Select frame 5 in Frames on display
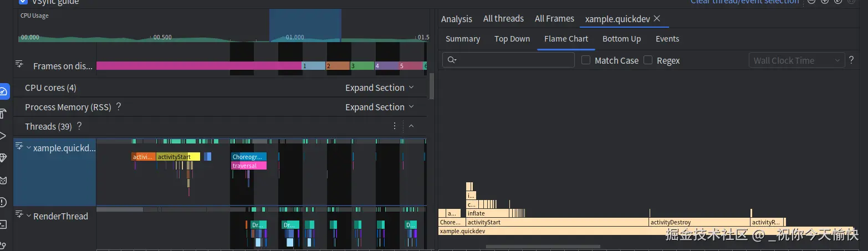This screenshot has width=868, height=251. point(411,66)
